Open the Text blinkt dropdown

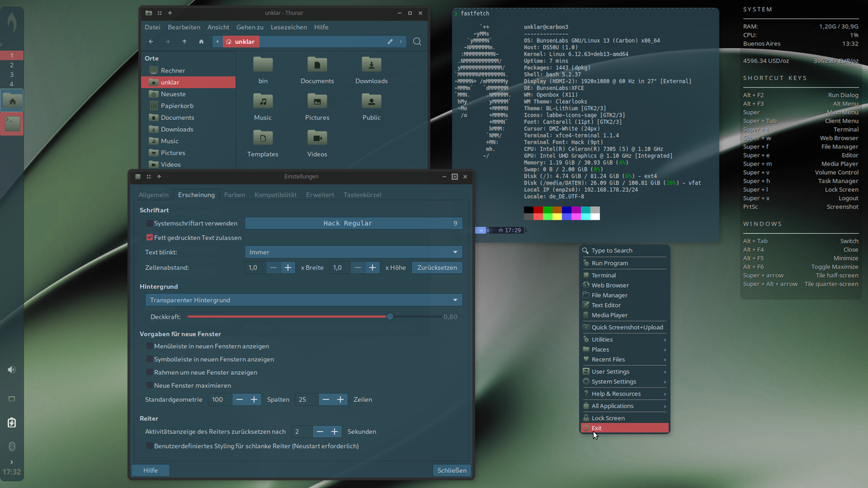[x=353, y=252]
